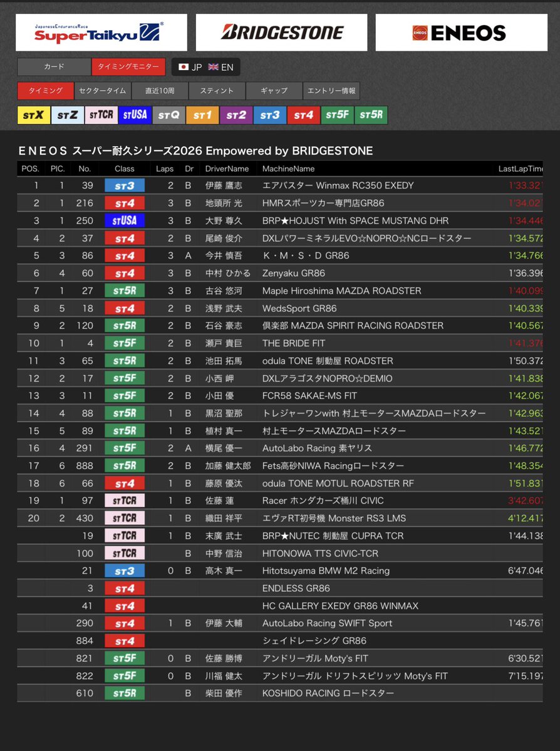Filter by ST-4 class badge in filter bar
Screen dimensions: 560x751
click(x=304, y=115)
